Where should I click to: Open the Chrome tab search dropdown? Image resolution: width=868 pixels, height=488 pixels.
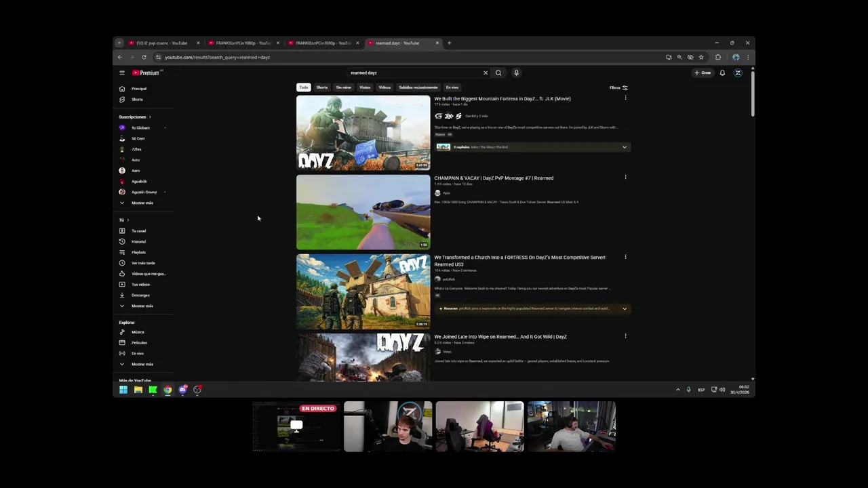click(119, 43)
